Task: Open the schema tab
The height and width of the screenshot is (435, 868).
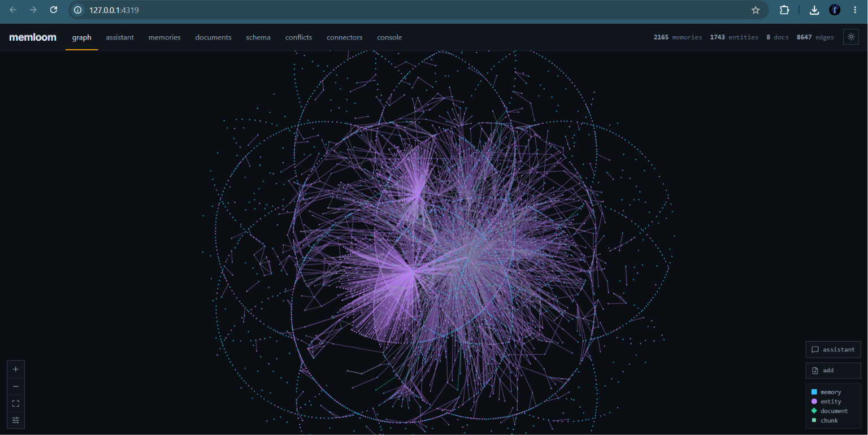Action: (x=258, y=37)
